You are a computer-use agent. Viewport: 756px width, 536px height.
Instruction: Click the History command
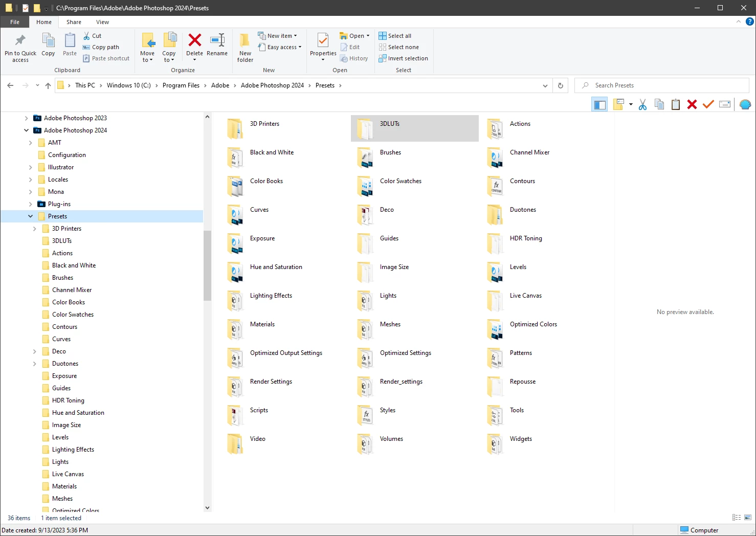click(x=354, y=58)
